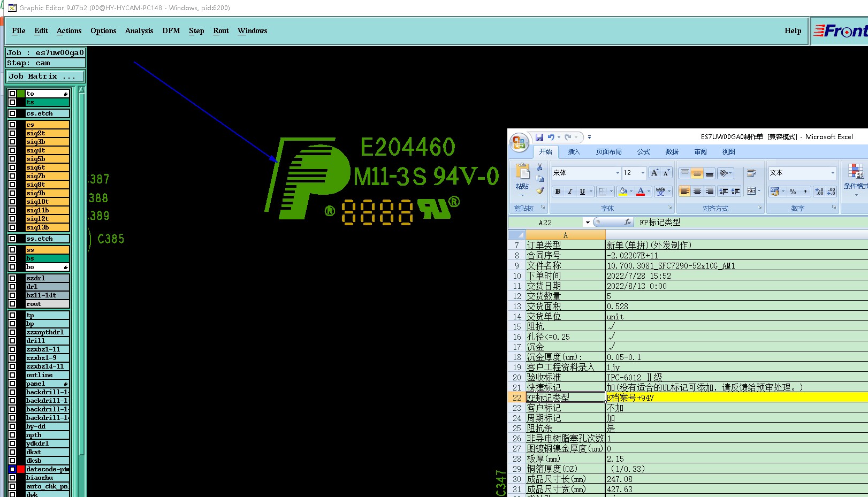Expand the underline style dropdown arrow
868x497 pixels.
[x=591, y=192]
